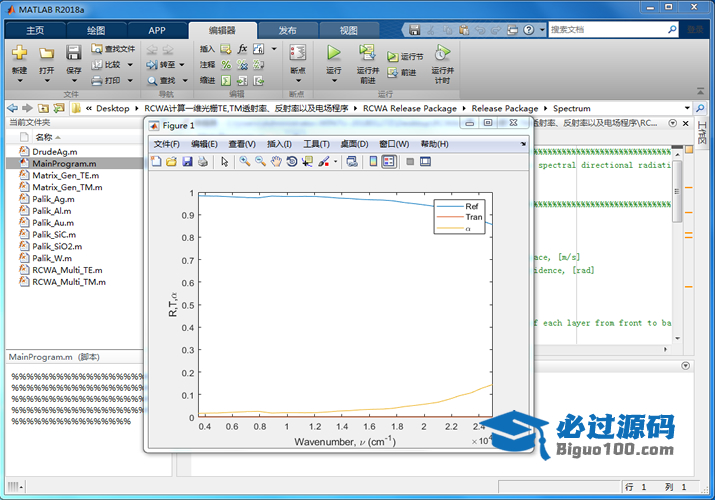Select DrudeAg.m in the file list
This screenshot has width=715, height=500.
tap(54, 152)
